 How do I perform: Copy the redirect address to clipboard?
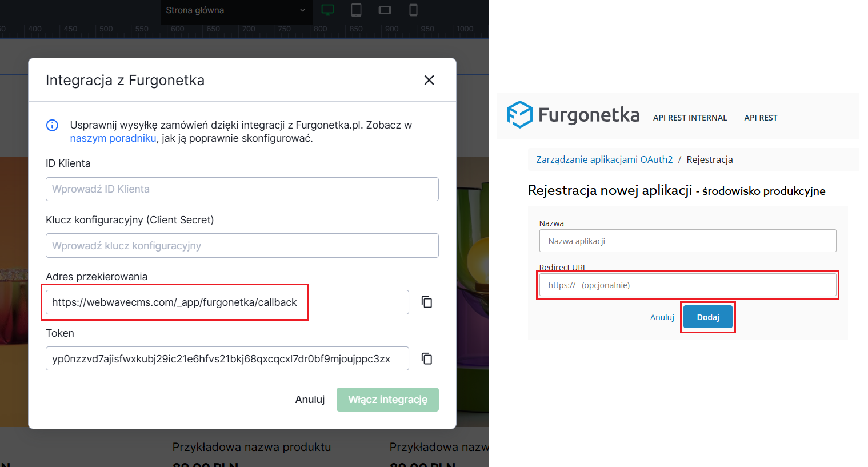pos(427,302)
